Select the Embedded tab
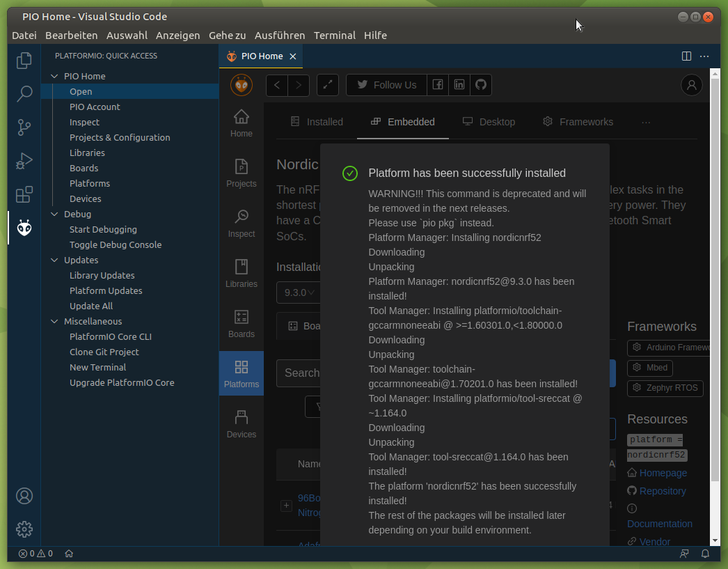Viewport: 728px width, 569px height. click(x=403, y=122)
